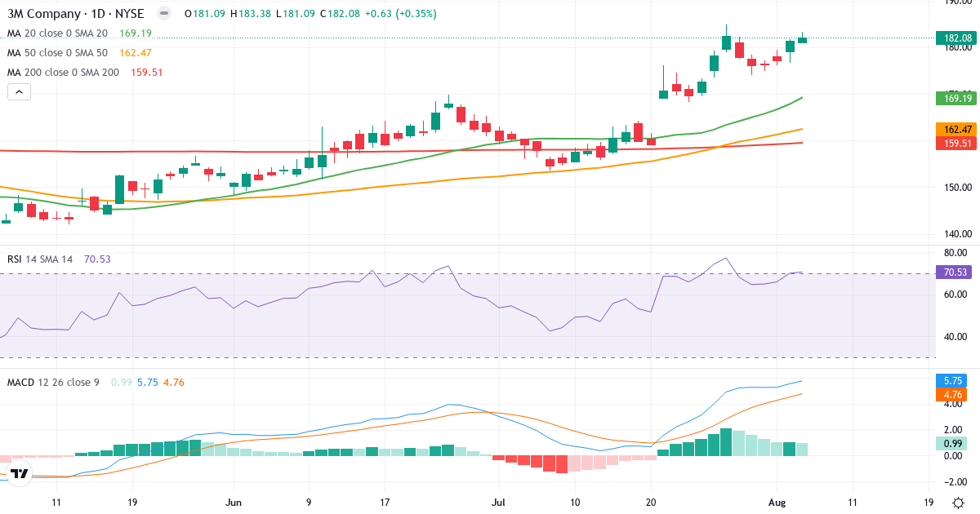Click the 2.00 MACD axis label
Screen dimensions: 980x514
pyautogui.click(x=952, y=430)
